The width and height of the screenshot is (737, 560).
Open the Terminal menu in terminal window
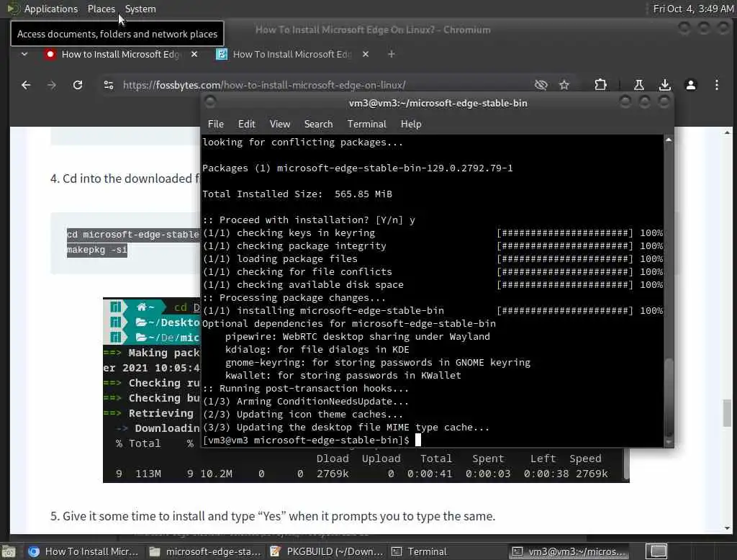pos(366,124)
